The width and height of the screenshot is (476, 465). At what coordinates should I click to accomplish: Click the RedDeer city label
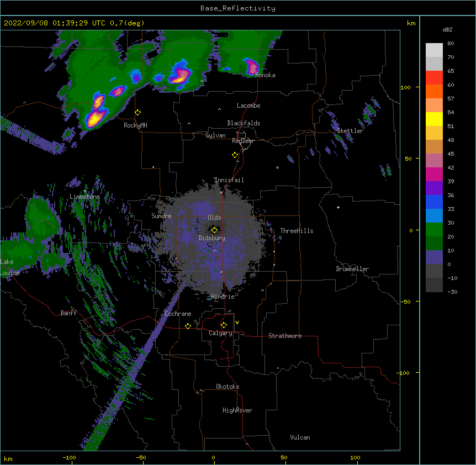(243, 141)
